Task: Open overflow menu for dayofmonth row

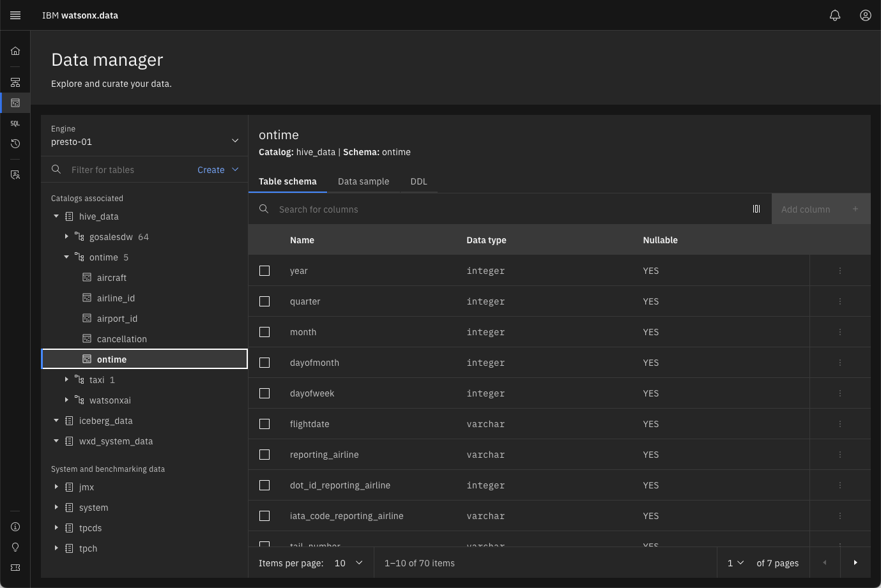Action: pyautogui.click(x=840, y=363)
